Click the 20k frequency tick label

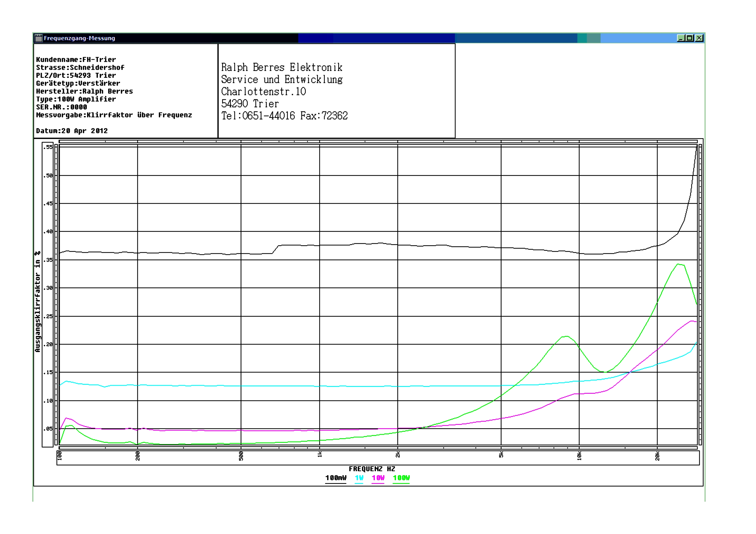(657, 456)
